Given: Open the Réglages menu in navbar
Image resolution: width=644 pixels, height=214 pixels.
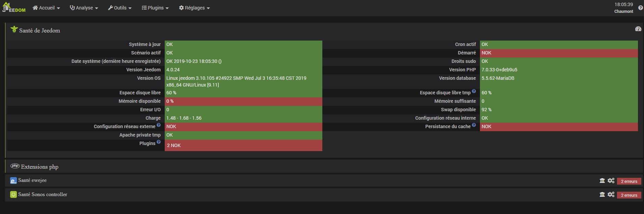Looking at the screenshot, I should click(194, 8).
